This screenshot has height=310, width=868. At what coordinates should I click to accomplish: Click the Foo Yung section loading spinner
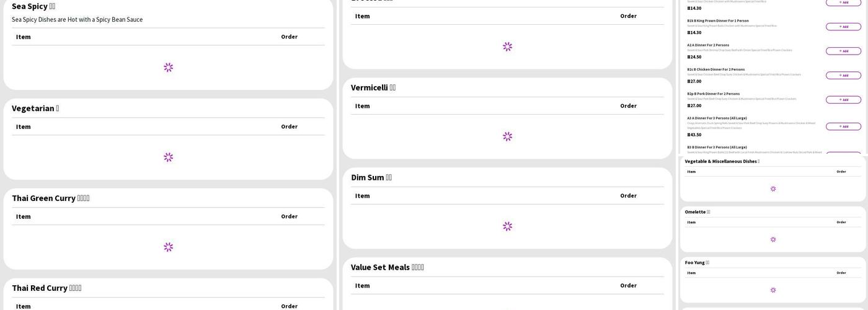pyautogui.click(x=773, y=290)
